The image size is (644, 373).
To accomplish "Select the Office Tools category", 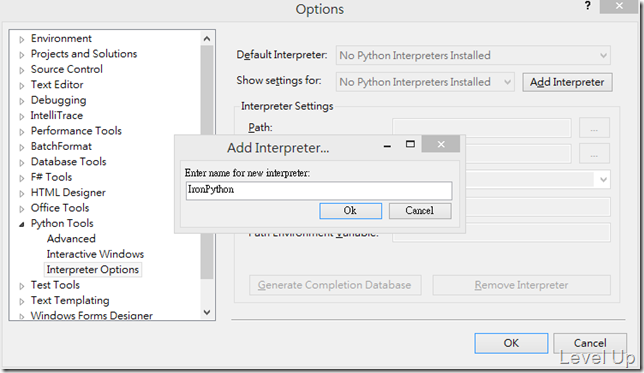I will click(x=60, y=208).
